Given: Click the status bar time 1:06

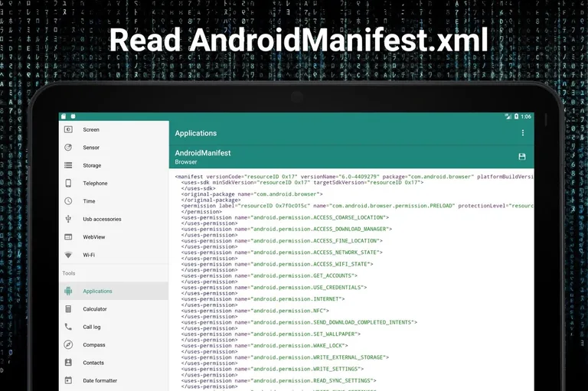Looking at the screenshot, I should [x=526, y=116].
